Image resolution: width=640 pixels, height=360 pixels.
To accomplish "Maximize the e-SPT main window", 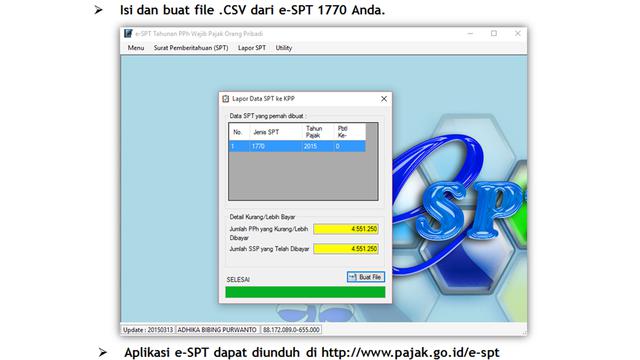I will 494,33.
